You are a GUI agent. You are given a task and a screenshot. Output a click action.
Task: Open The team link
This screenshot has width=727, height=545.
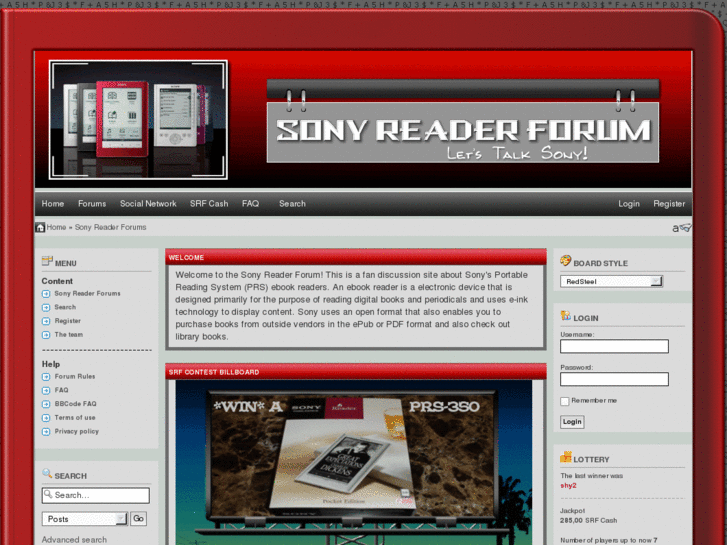(69, 335)
